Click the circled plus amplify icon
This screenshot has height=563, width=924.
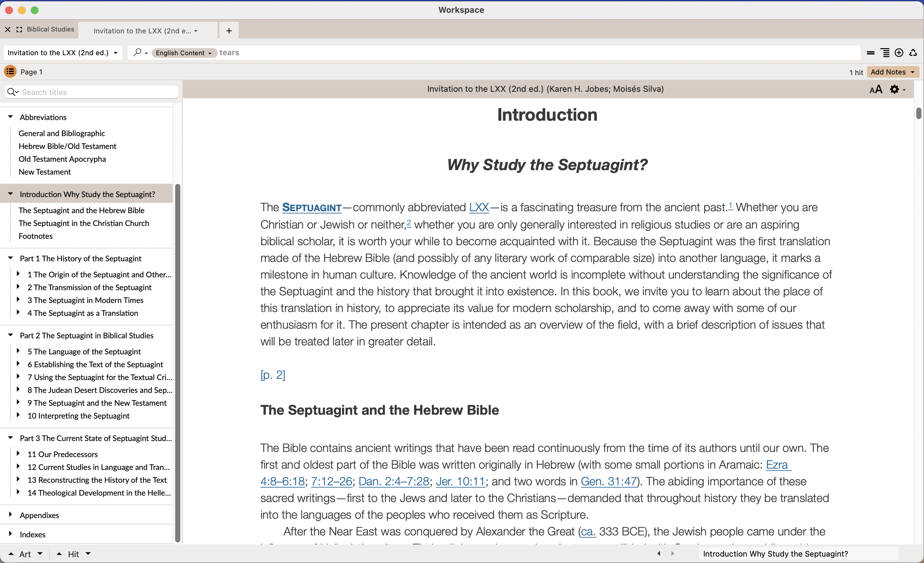tap(899, 53)
